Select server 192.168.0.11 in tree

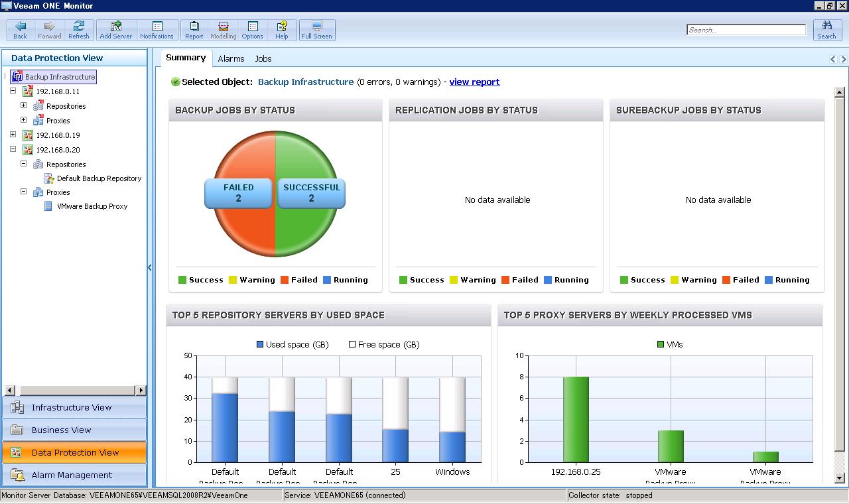pyautogui.click(x=57, y=92)
